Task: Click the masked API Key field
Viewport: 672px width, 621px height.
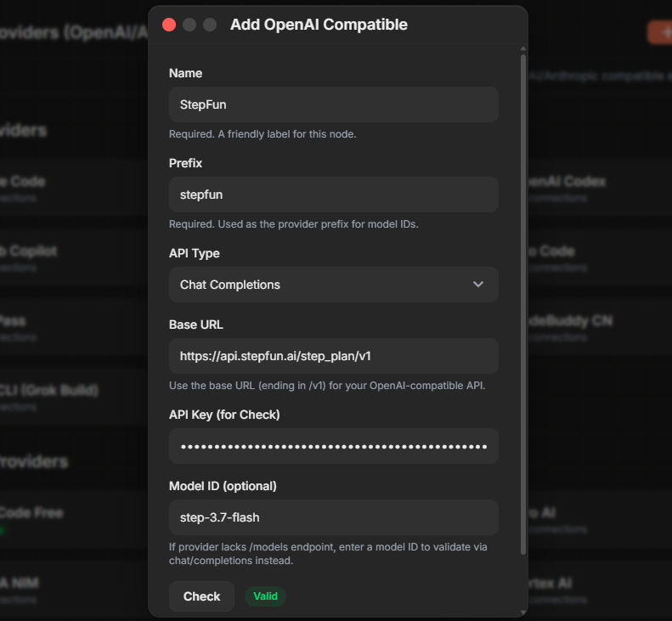Action: coord(333,446)
